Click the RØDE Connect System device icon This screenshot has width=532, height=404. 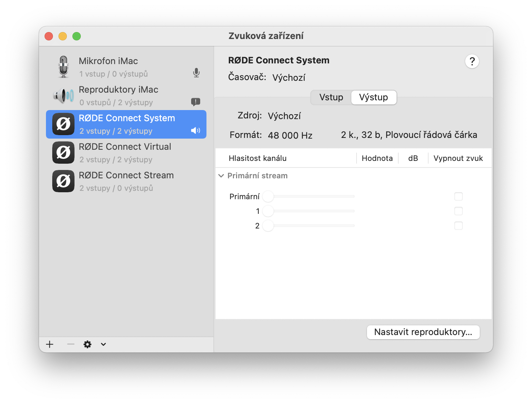63,124
